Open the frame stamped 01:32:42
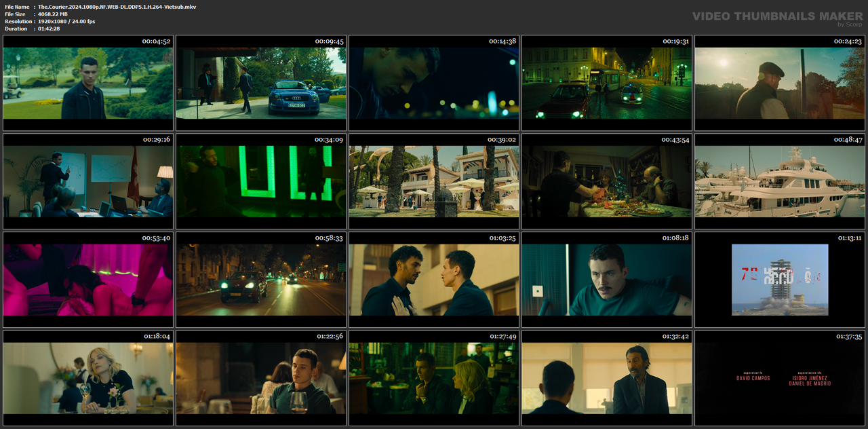868x429 pixels. pos(607,378)
